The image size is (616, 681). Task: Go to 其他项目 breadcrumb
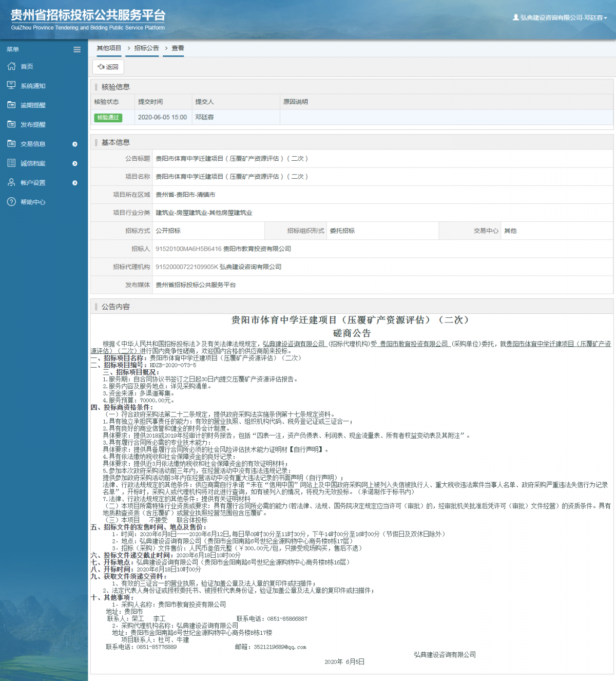(109, 48)
